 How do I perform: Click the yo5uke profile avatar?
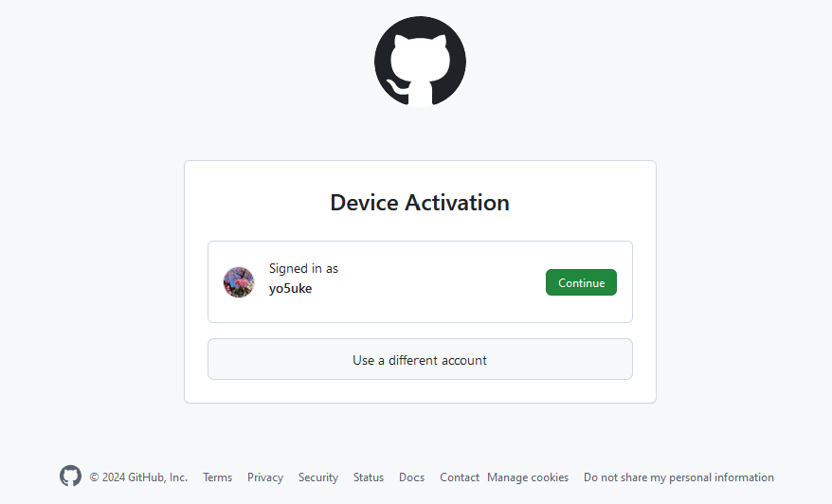pyautogui.click(x=239, y=282)
